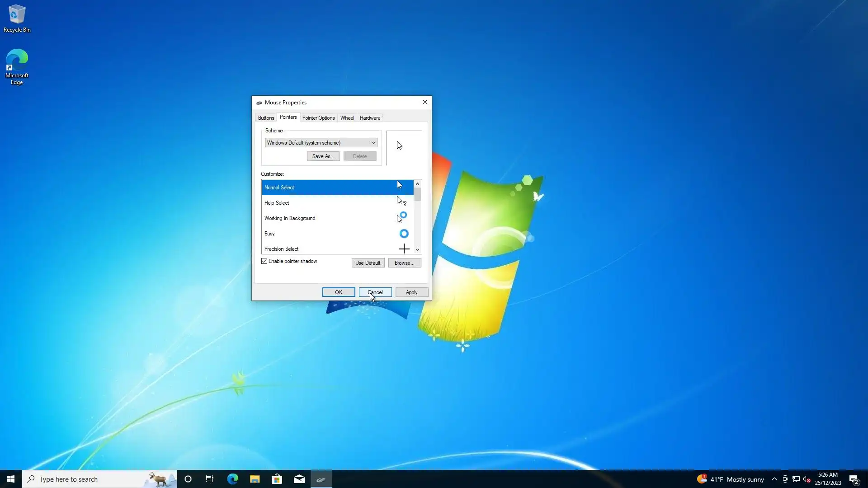
Task: Open the Mail app in taskbar
Action: tap(299, 479)
